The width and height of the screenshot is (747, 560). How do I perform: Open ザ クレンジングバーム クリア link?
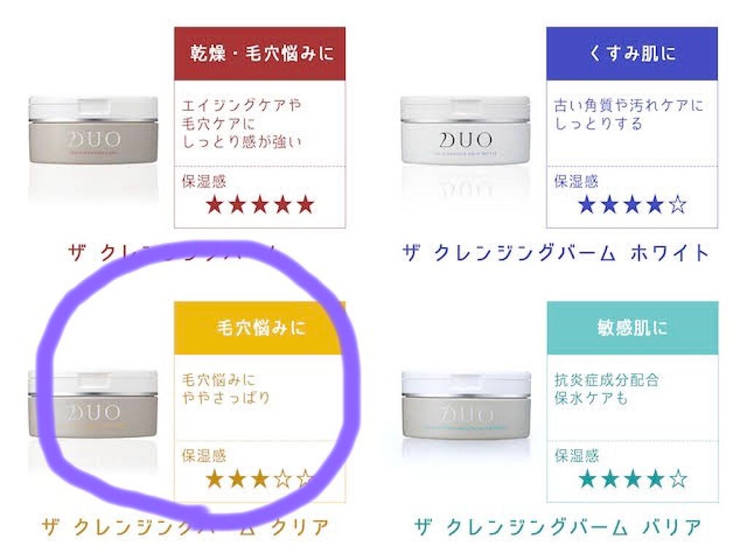pos(185,527)
